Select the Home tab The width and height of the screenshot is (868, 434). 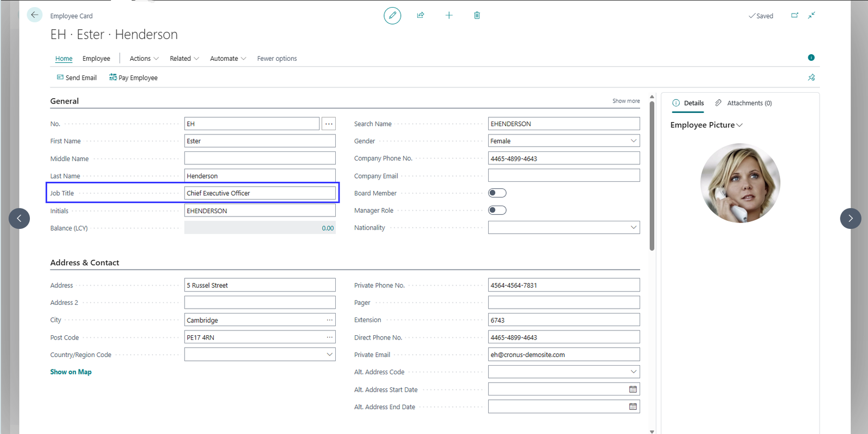point(63,59)
